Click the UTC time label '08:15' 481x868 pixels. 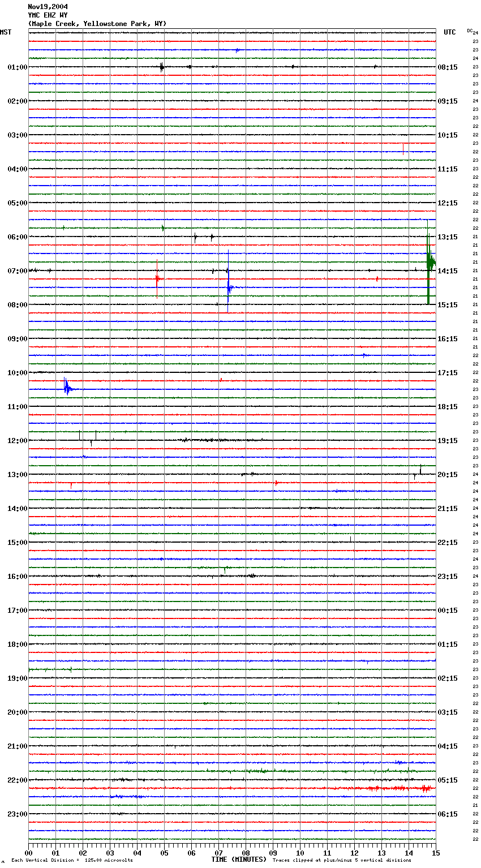pyautogui.click(x=448, y=67)
